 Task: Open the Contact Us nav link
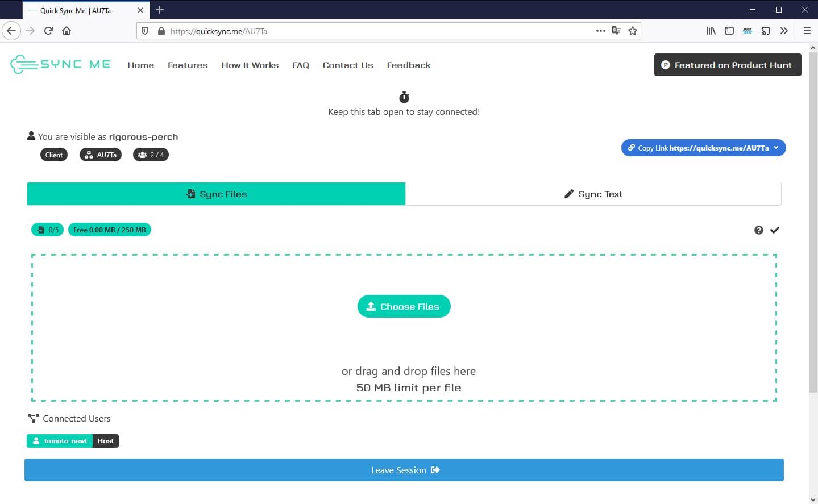348,65
